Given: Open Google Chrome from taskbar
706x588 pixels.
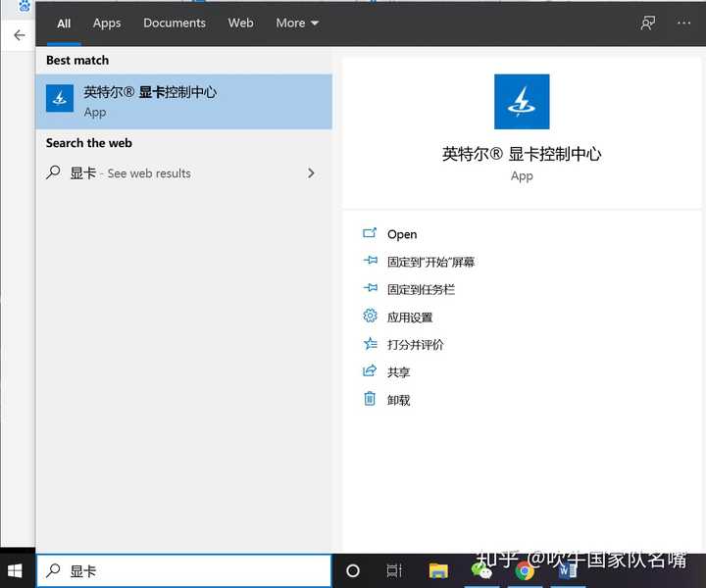Looking at the screenshot, I should tap(525, 571).
